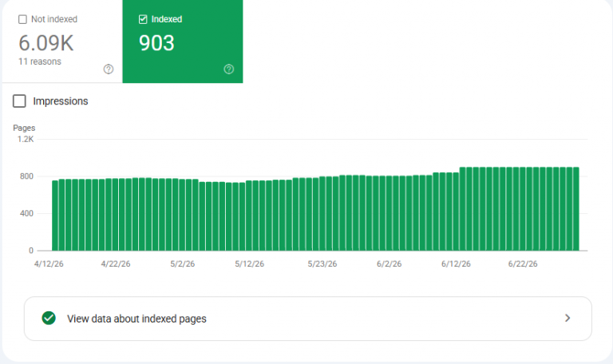Click the Pages axis title
The height and width of the screenshot is (364, 613).
[24, 128]
